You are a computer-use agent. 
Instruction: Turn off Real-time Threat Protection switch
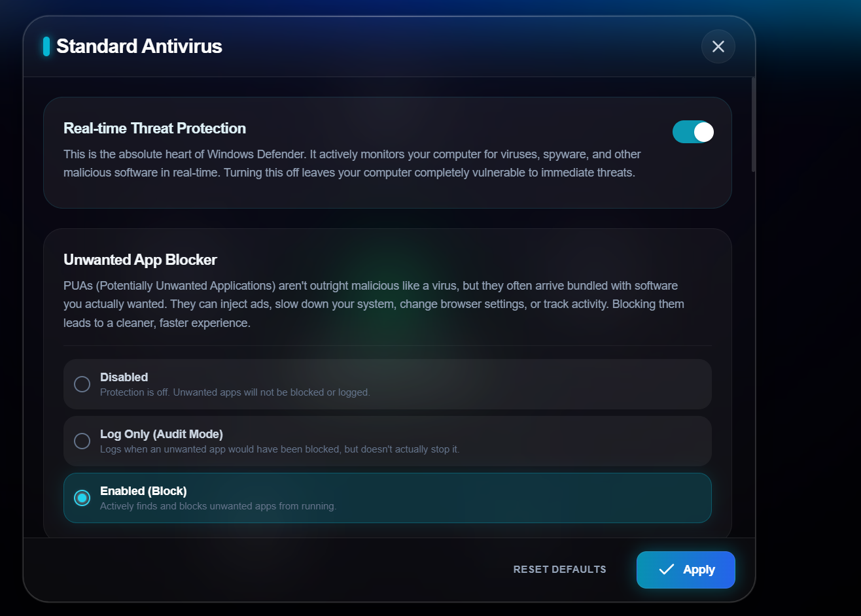(x=693, y=132)
